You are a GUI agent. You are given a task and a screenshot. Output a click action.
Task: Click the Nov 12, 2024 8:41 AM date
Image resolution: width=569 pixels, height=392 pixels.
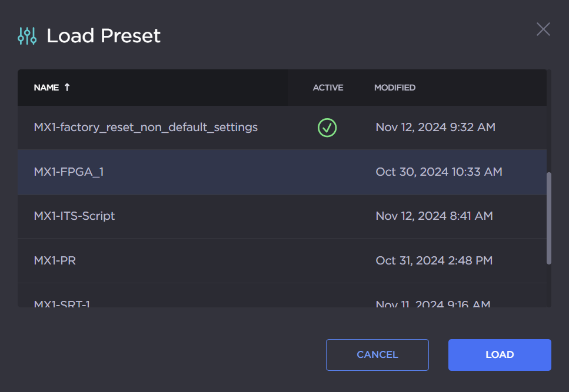pos(434,216)
